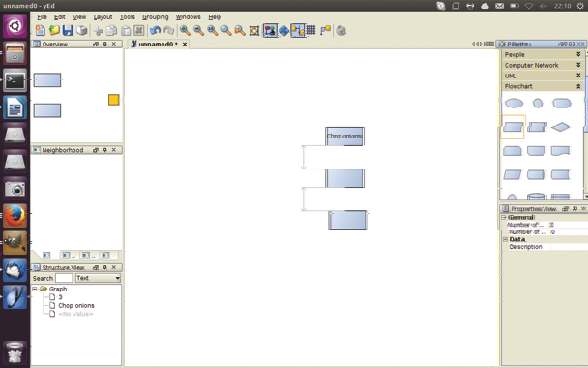Click the Copy toolbar icon
The image size is (588, 368).
click(x=112, y=30)
